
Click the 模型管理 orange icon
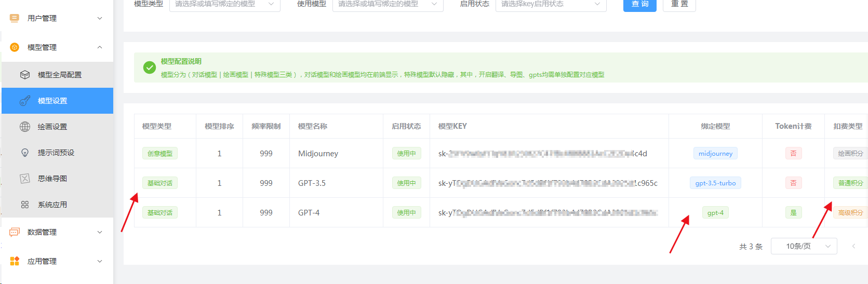coord(15,47)
